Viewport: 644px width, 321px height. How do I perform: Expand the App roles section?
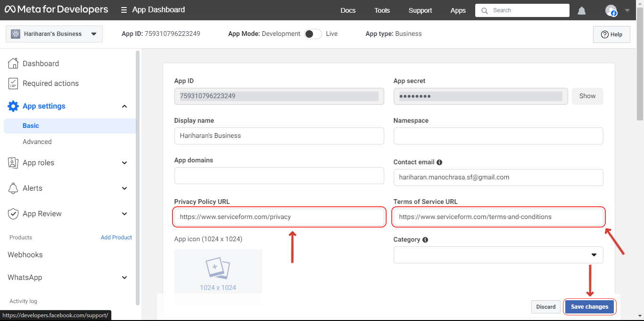pyautogui.click(x=124, y=163)
